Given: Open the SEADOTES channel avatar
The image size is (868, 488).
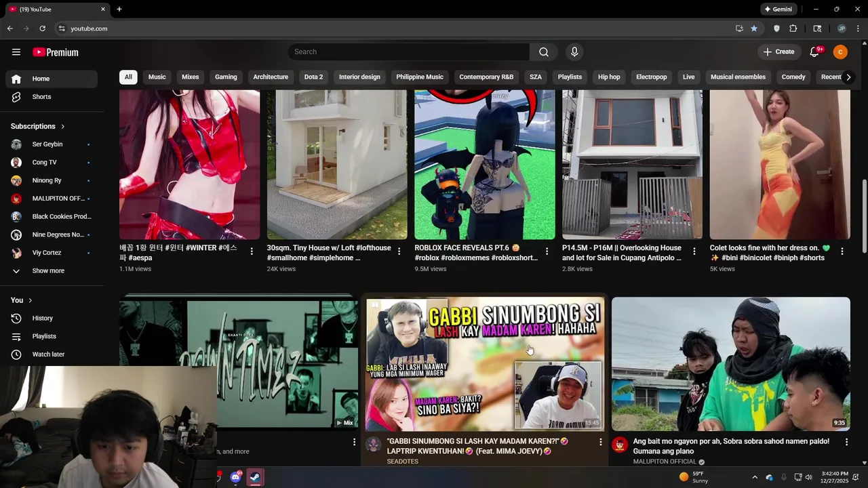Looking at the screenshot, I should pos(374,445).
